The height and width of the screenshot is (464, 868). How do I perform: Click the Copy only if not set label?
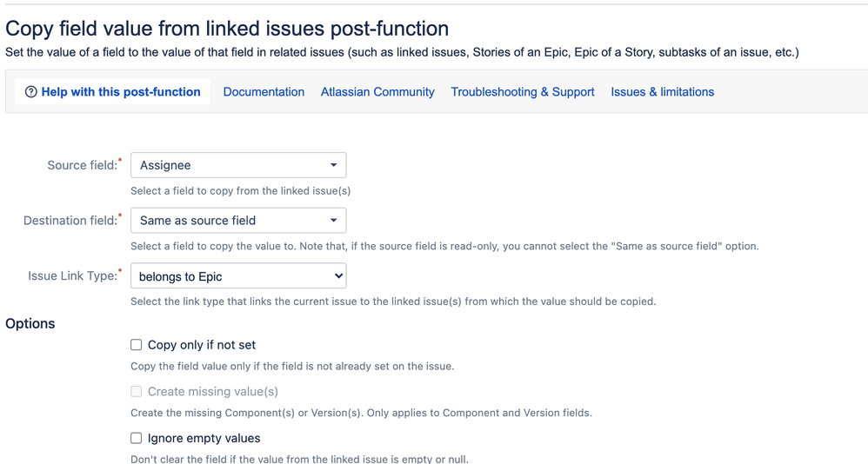202,345
